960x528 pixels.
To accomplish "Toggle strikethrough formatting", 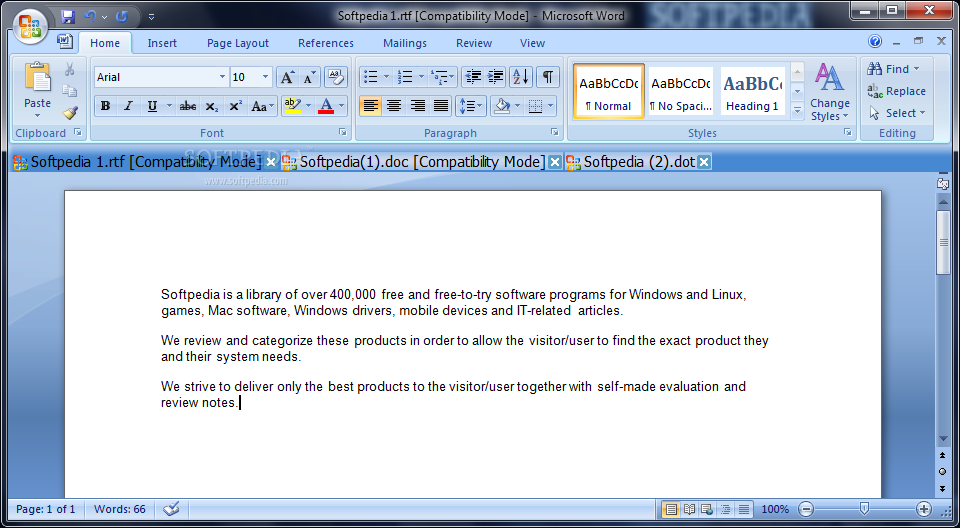I will (x=187, y=106).
